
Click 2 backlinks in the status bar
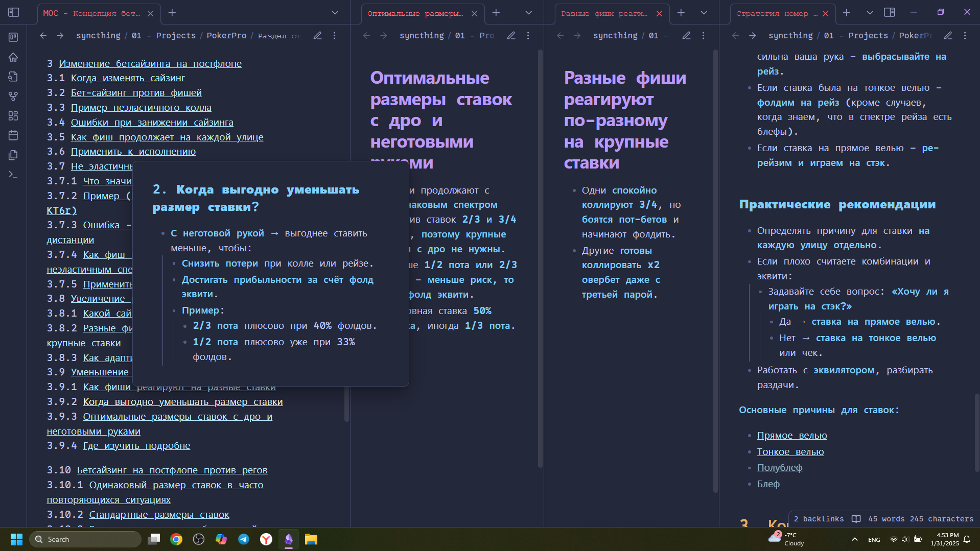pyautogui.click(x=819, y=519)
